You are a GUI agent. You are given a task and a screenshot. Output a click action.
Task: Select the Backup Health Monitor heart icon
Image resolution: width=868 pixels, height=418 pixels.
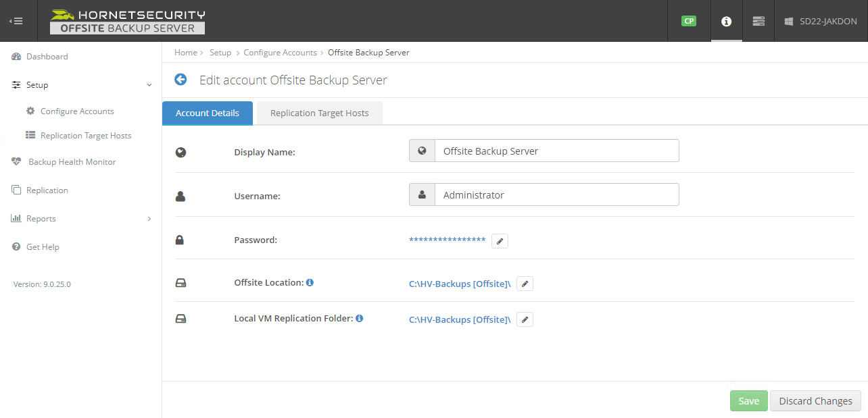pyautogui.click(x=16, y=161)
